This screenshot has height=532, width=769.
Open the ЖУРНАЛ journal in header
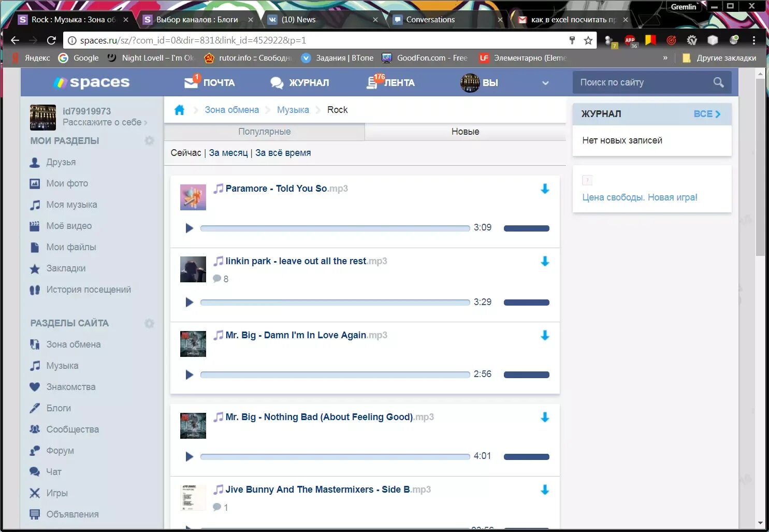300,82
